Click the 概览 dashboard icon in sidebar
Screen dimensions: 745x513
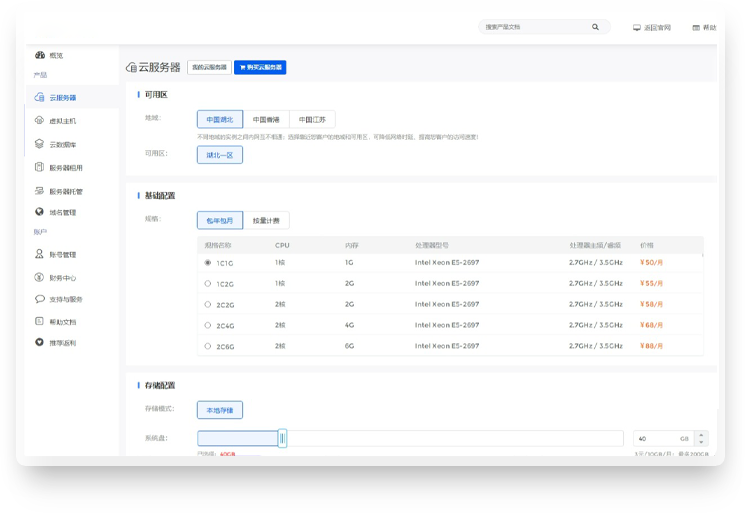[x=39, y=55]
